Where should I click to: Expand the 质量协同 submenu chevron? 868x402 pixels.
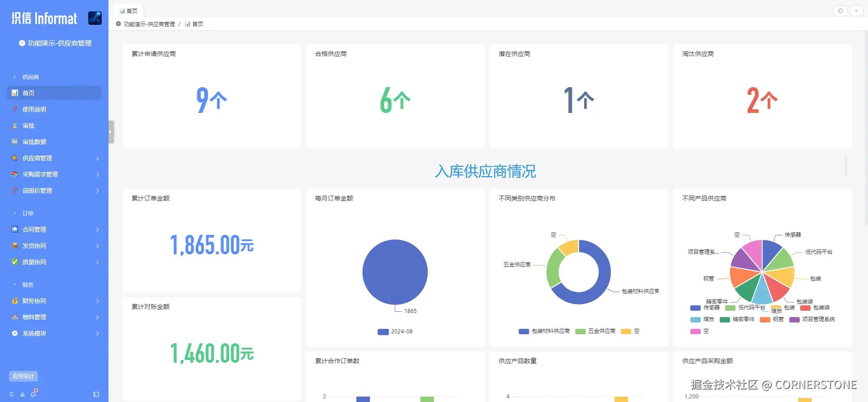coord(97,262)
